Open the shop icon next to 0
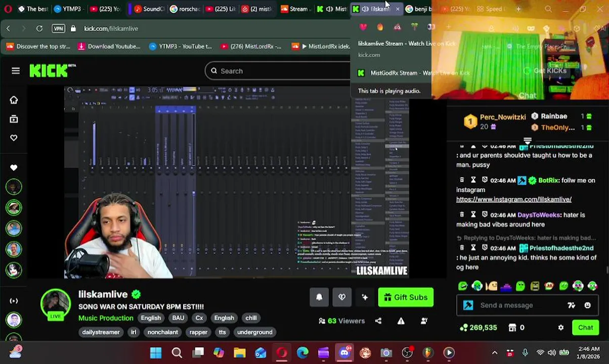This screenshot has height=364, width=609. coord(512,328)
